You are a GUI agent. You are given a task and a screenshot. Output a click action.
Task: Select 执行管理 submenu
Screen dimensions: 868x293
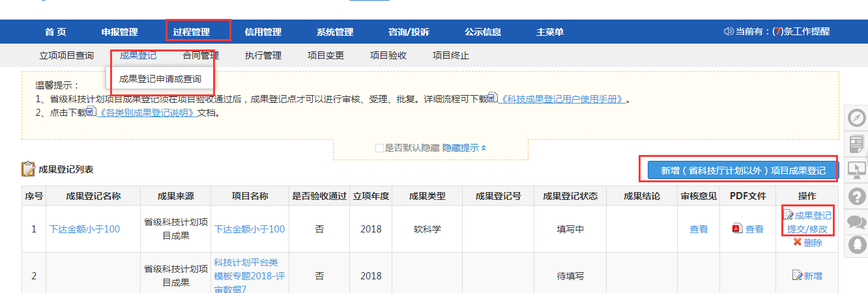coord(263,55)
